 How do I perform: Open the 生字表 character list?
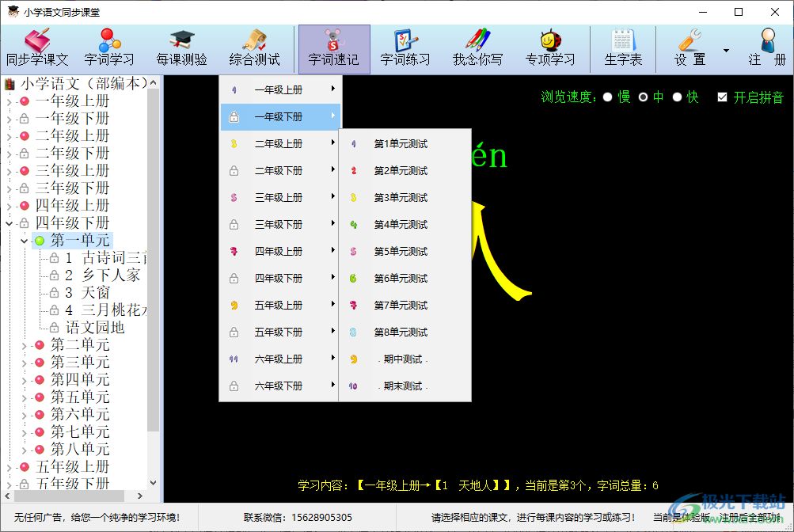[x=622, y=47]
